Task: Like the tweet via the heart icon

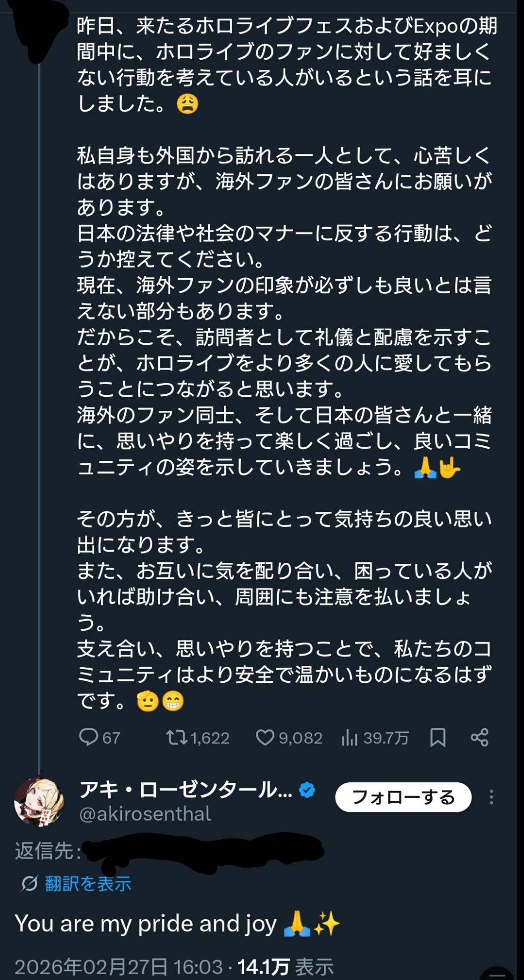Action: click(265, 738)
